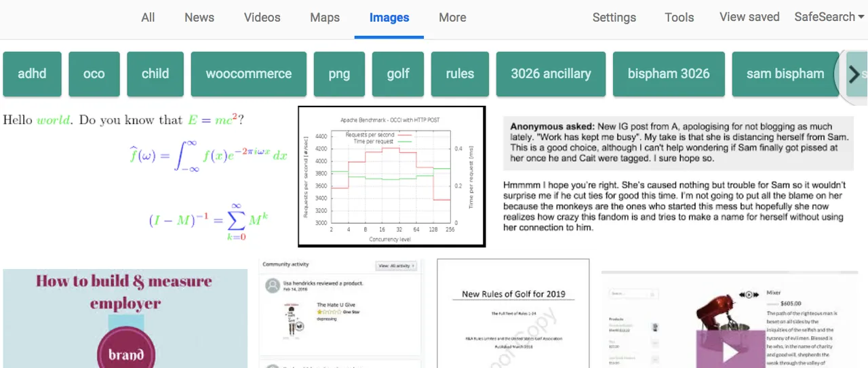Go to the Videos tab
Screen dimensions: 868x368
pyautogui.click(x=262, y=18)
